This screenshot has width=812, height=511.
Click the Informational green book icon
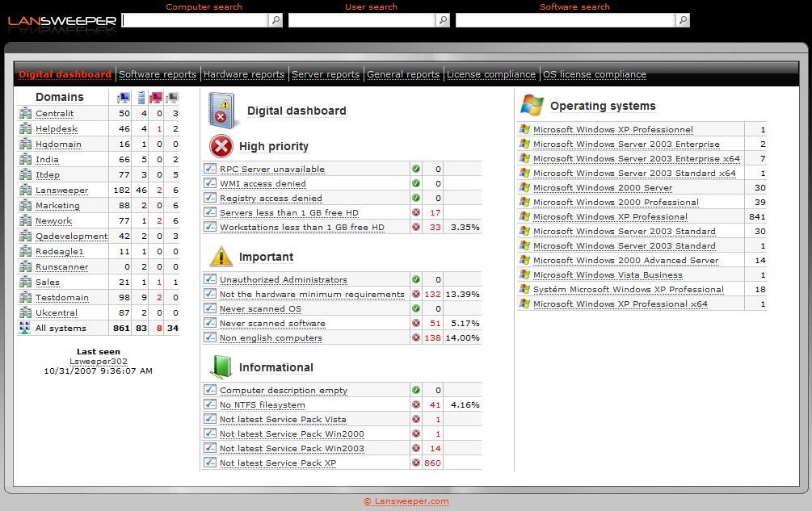click(221, 366)
